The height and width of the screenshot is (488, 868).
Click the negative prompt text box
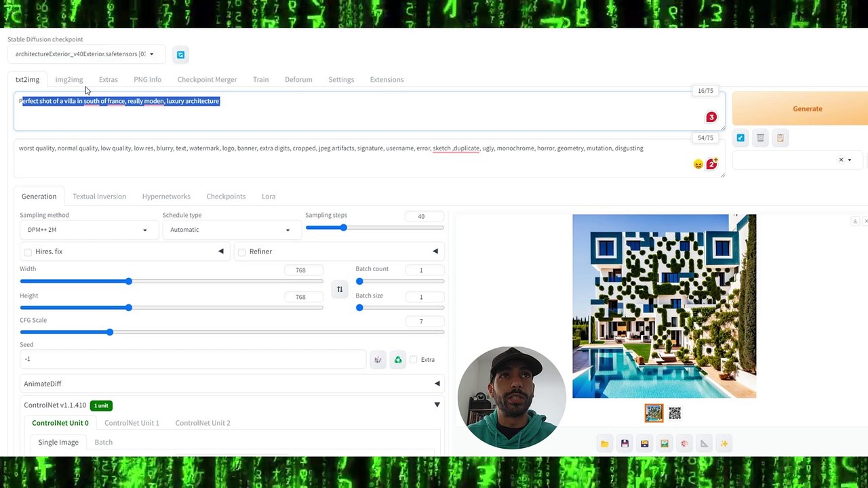370,159
